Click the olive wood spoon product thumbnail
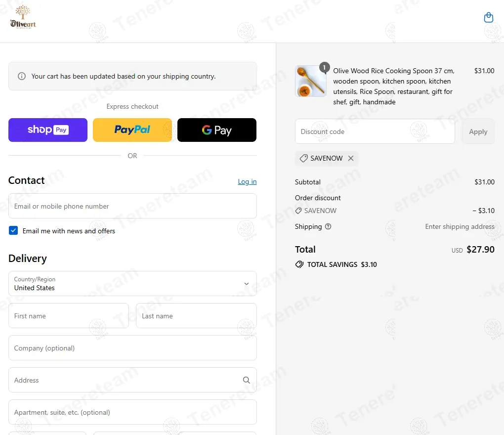 coord(311,81)
